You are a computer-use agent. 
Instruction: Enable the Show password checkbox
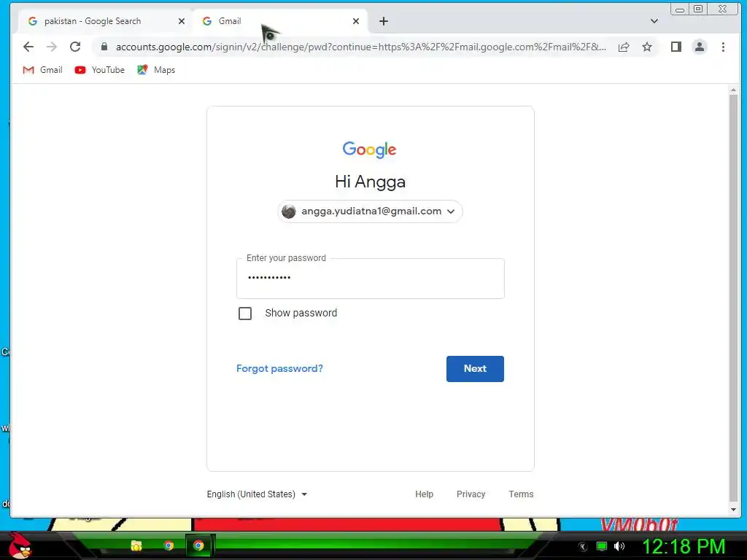click(245, 314)
